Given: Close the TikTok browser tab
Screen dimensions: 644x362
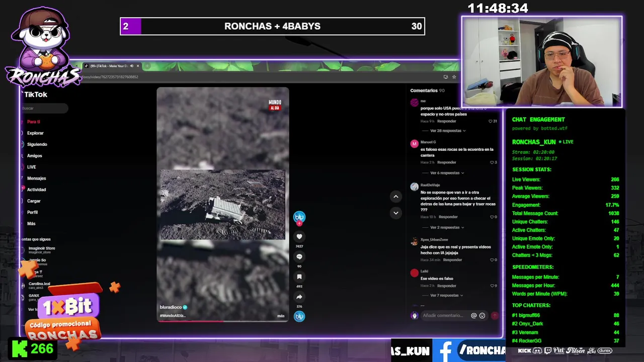Looking at the screenshot, I should click(138, 66).
